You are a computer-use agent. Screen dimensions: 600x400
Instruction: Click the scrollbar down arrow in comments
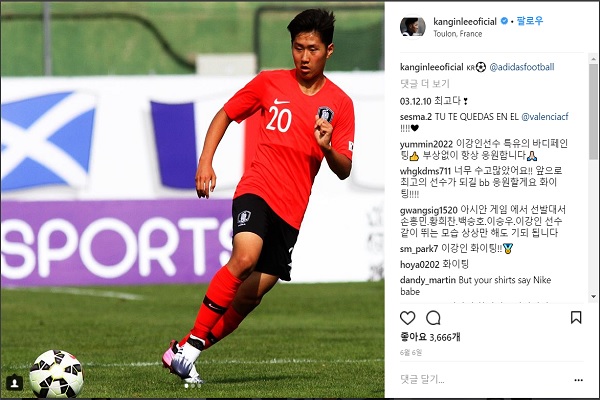(593, 296)
